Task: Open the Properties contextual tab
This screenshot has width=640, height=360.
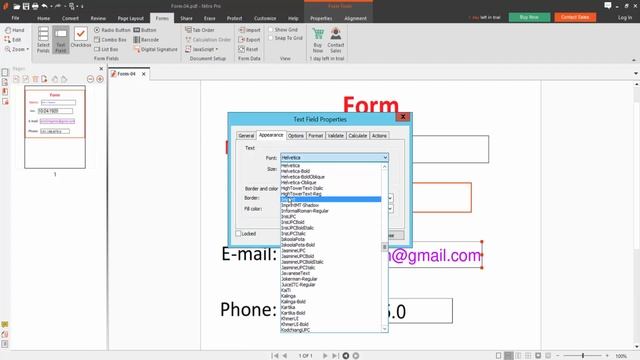Action: (321, 18)
